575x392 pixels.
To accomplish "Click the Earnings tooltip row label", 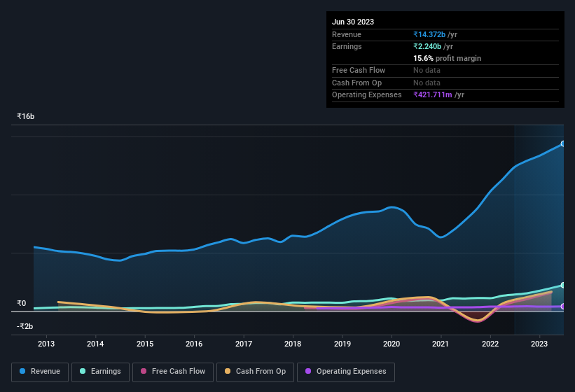I will coord(347,46).
